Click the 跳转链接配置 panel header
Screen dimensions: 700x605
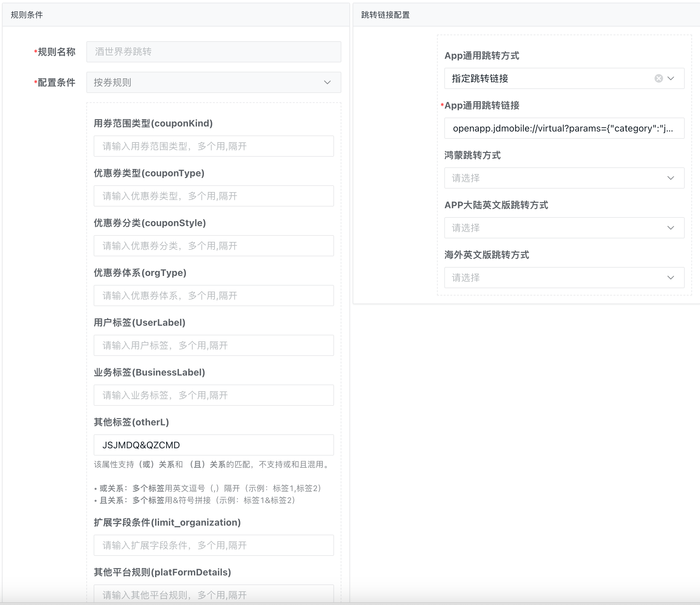(x=386, y=15)
